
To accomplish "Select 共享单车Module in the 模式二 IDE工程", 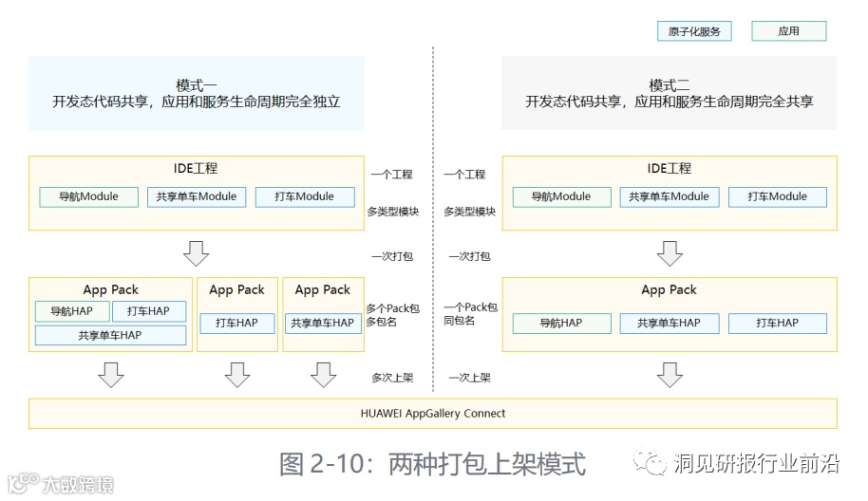I will [x=670, y=196].
